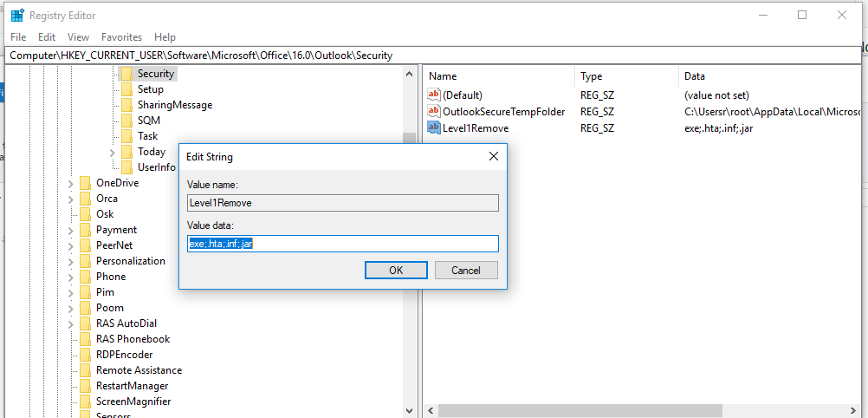The height and width of the screenshot is (418, 868).
Task: Click the registry path address bar
Action: [x=434, y=56]
